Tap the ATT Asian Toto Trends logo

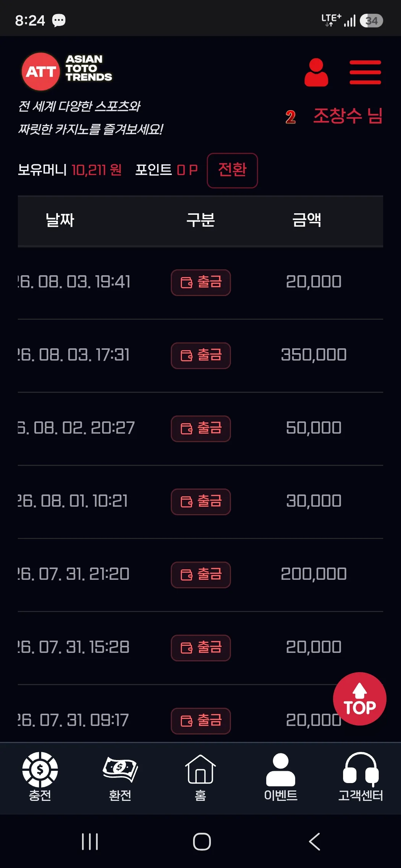coord(67,71)
